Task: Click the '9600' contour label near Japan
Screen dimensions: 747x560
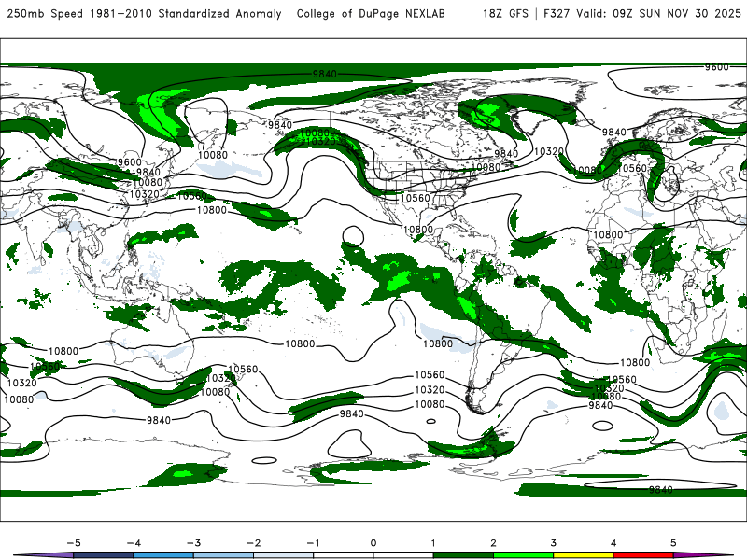Action: 130,162
